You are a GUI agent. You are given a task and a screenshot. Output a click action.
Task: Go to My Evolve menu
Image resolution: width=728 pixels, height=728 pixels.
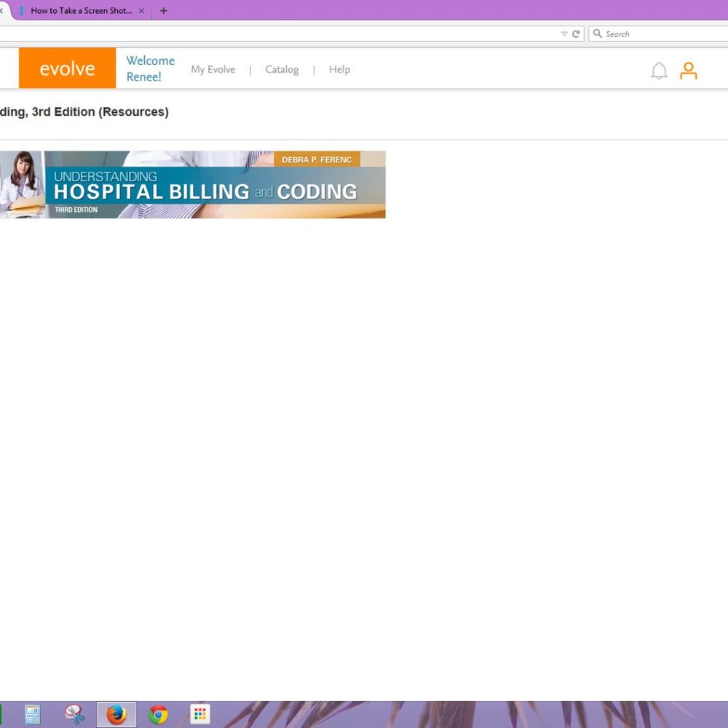(x=213, y=70)
